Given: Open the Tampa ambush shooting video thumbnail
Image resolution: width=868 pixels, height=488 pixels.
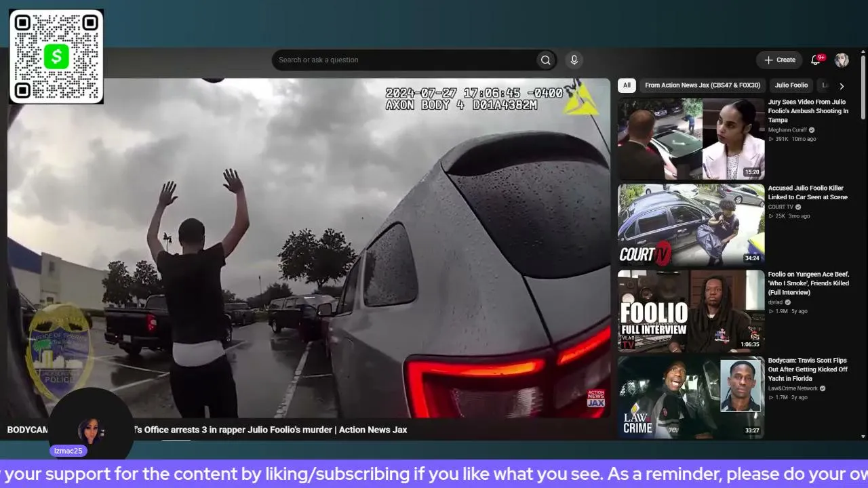Looking at the screenshot, I should 691,139.
